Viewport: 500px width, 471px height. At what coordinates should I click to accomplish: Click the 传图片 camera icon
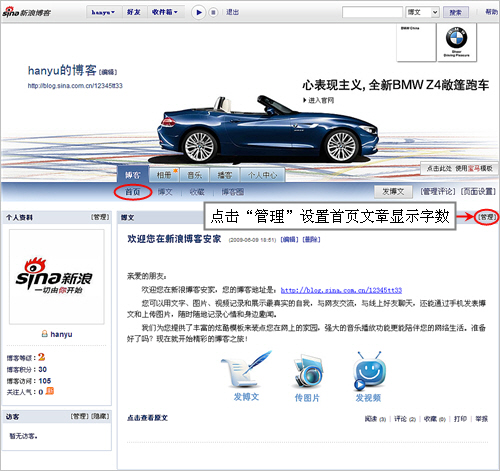pos(308,372)
